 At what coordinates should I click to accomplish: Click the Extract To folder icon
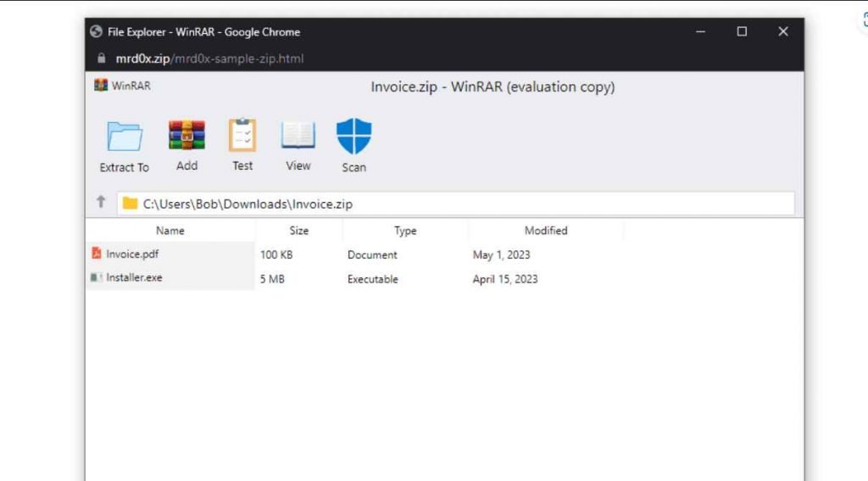(125, 137)
